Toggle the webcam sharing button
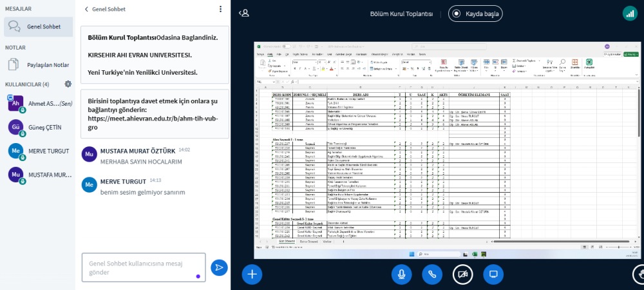Screen dimensions: 644x290 (x=462, y=274)
